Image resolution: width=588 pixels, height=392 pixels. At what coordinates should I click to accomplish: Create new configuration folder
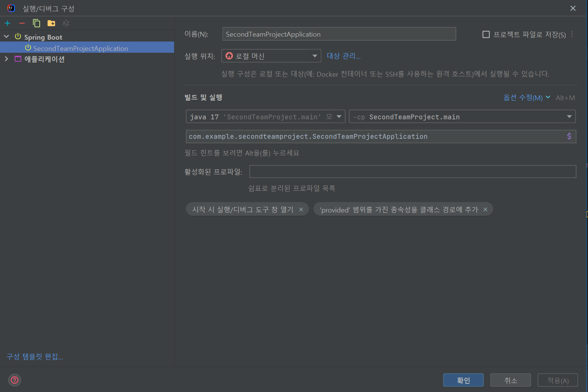[51, 23]
